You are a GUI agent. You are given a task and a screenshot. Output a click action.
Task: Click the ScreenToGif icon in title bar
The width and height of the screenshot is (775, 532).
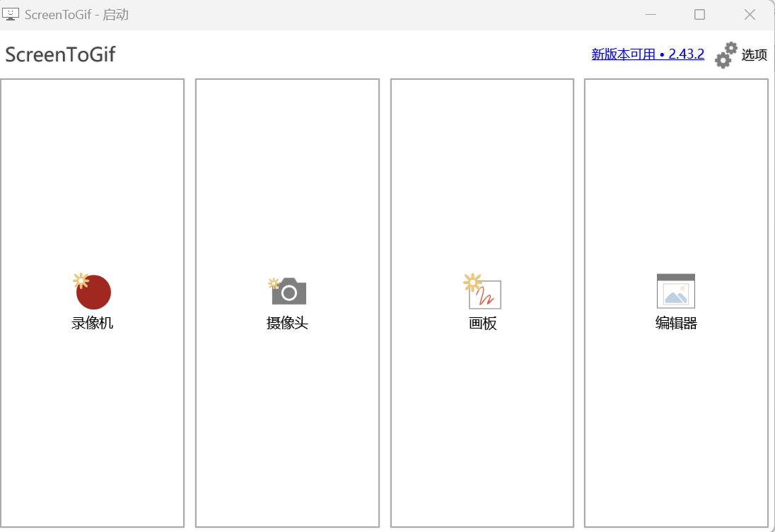(11, 14)
